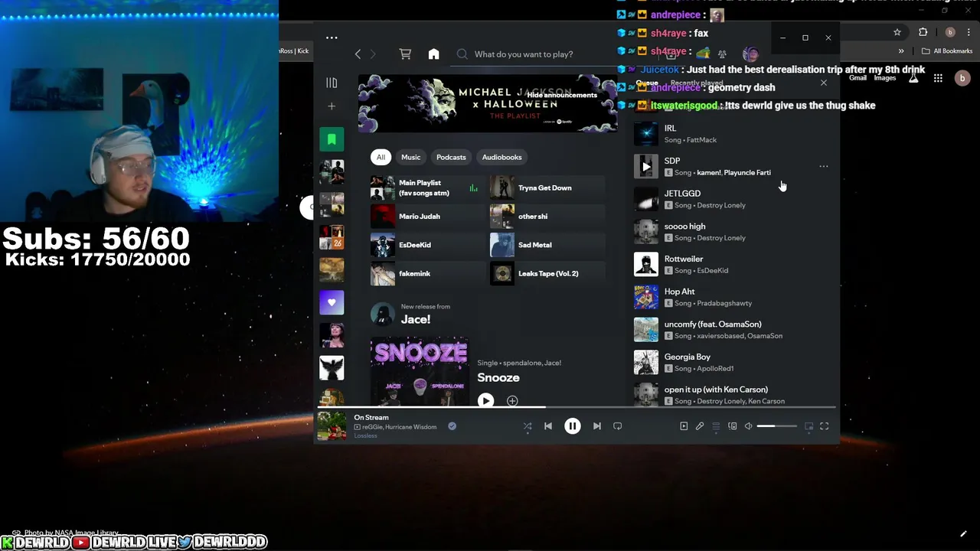Open the 'other shi' playlist shortcut
This screenshot has height=551, width=980.
547,217
